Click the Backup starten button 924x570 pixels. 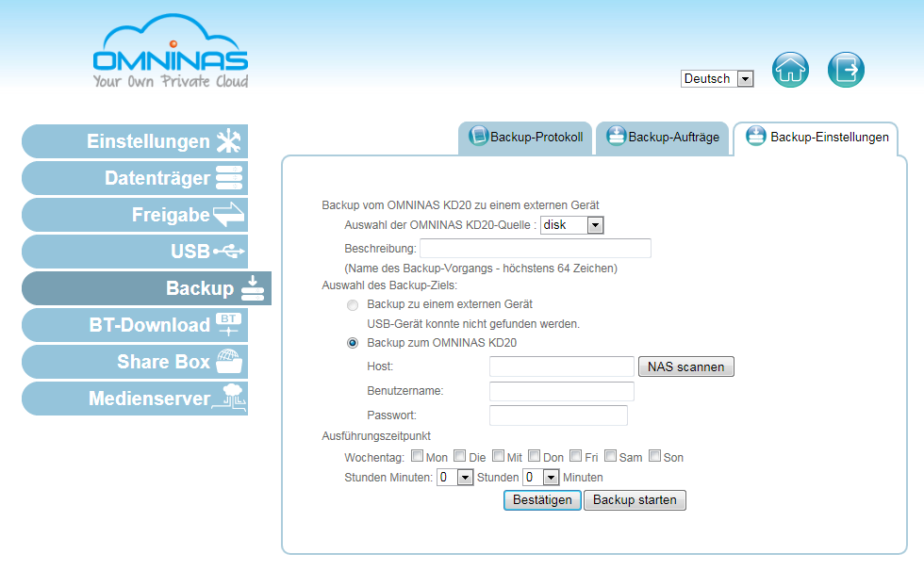635,500
